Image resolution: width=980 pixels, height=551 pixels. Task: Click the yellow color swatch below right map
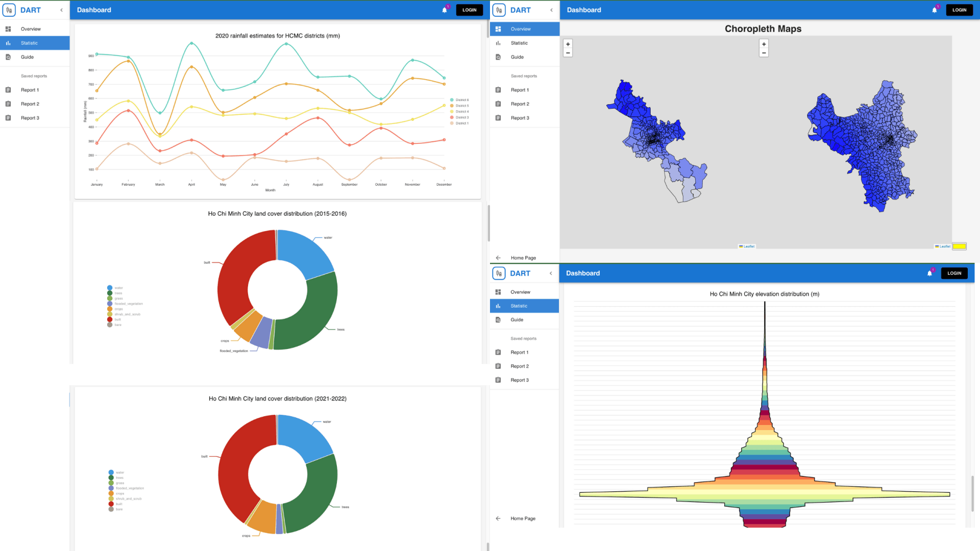(959, 246)
